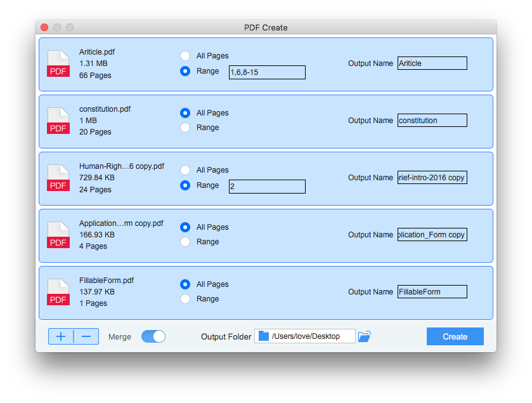Click the PDF icon for FillableForm.pdf
532x403 pixels.
(x=58, y=292)
